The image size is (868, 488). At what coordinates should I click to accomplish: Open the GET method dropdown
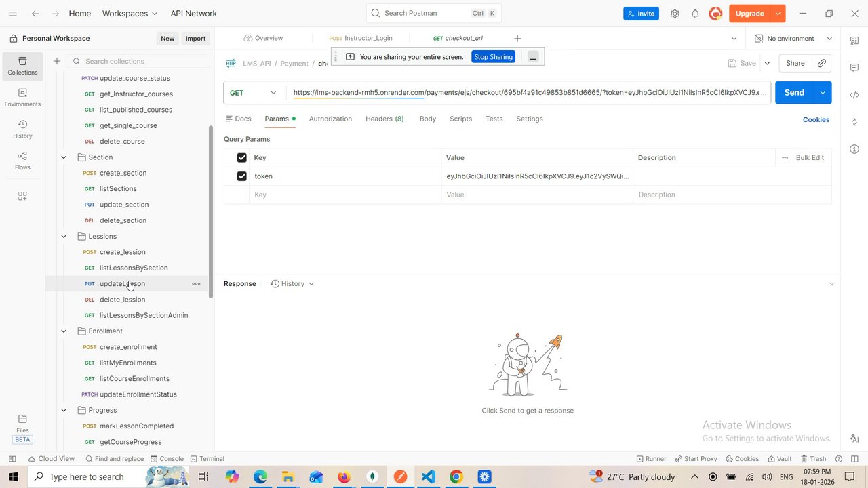click(x=254, y=93)
